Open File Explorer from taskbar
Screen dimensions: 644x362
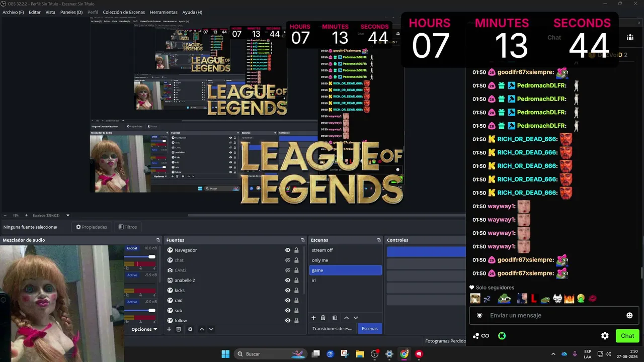click(360, 354)
